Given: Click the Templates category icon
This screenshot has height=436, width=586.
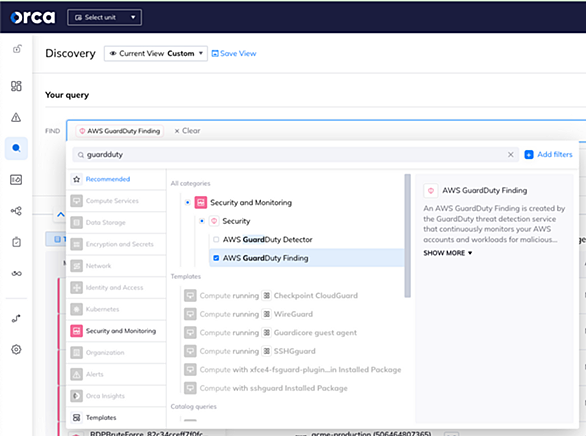Looking at the screenshot, I should [x=77, y=418].
